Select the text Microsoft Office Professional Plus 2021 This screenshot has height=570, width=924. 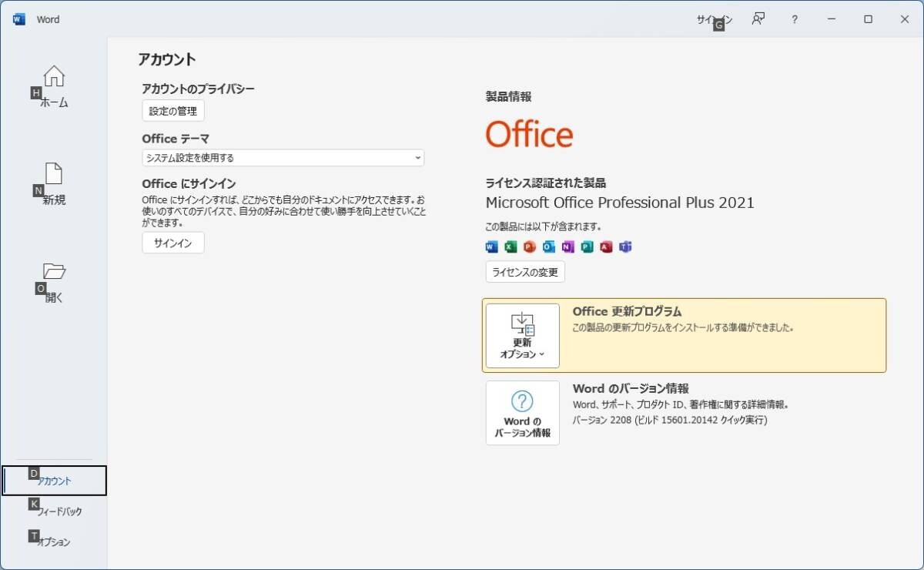pos(620,203)
